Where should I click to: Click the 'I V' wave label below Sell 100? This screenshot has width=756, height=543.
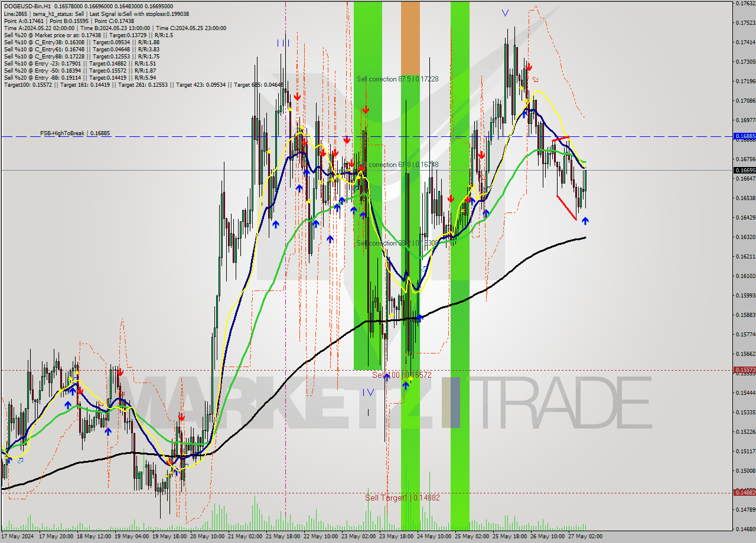368,392
